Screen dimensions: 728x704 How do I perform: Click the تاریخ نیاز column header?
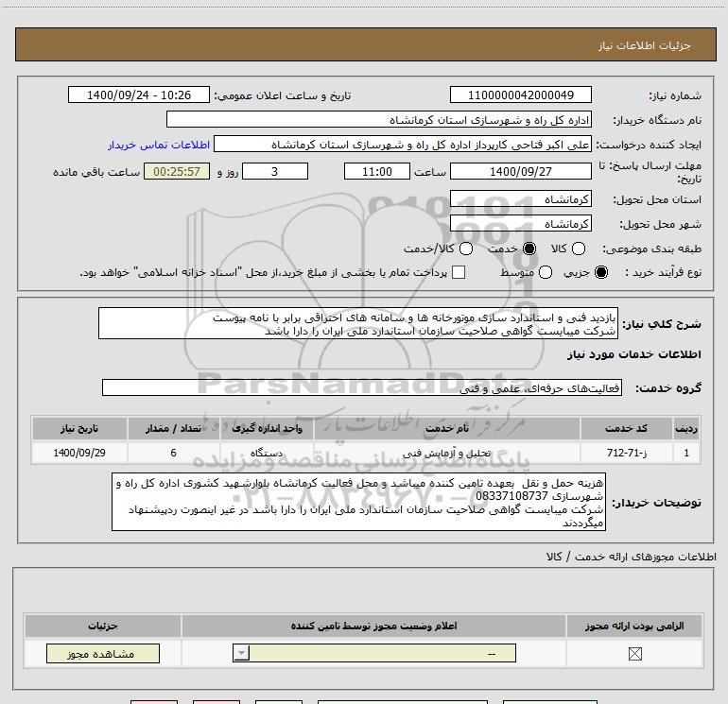tap(79, 428)
